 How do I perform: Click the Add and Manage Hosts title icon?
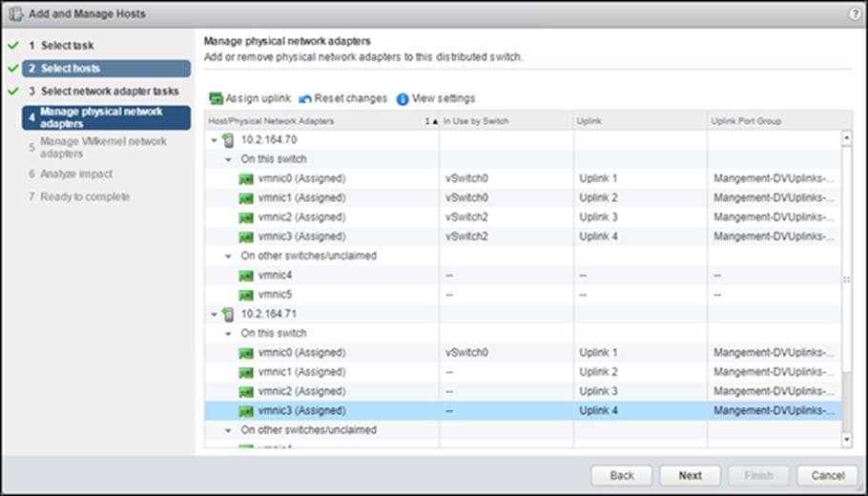(15, 14)
